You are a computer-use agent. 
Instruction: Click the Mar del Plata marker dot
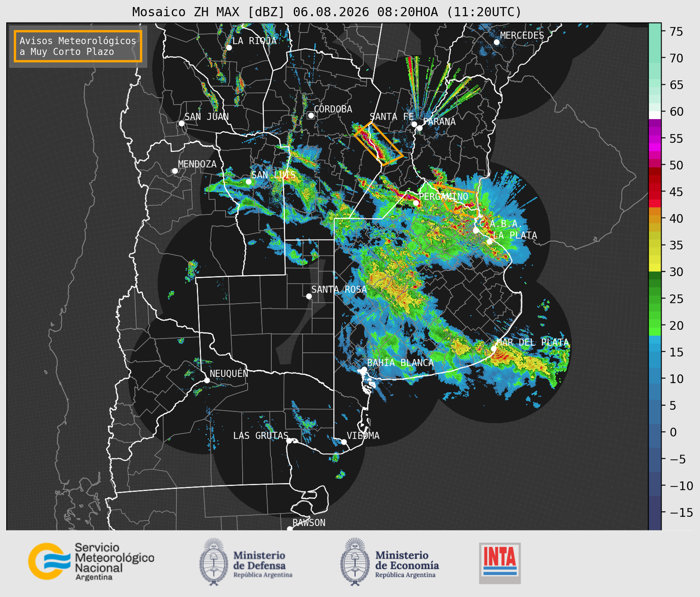(x=494, y=348)
